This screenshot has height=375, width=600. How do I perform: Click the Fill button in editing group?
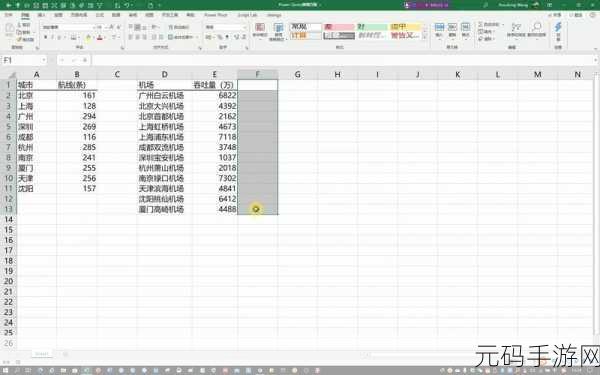pyautogui.click(x=486, y=31)
